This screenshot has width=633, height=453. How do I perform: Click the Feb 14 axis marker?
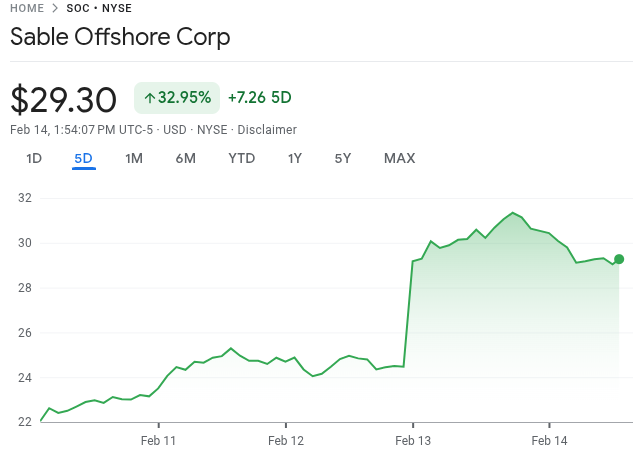tap(549, 440)
